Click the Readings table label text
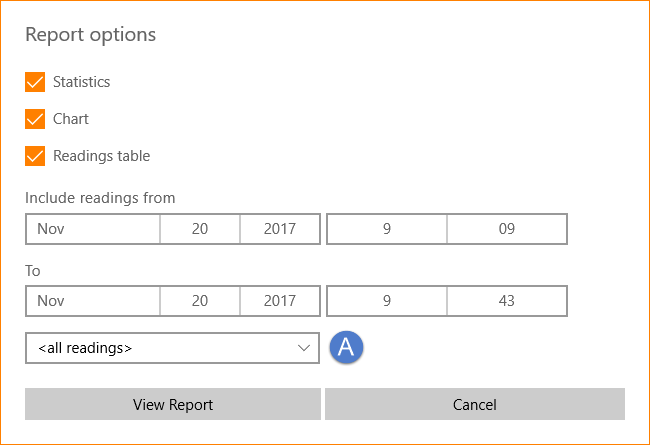 pos(102,156)
